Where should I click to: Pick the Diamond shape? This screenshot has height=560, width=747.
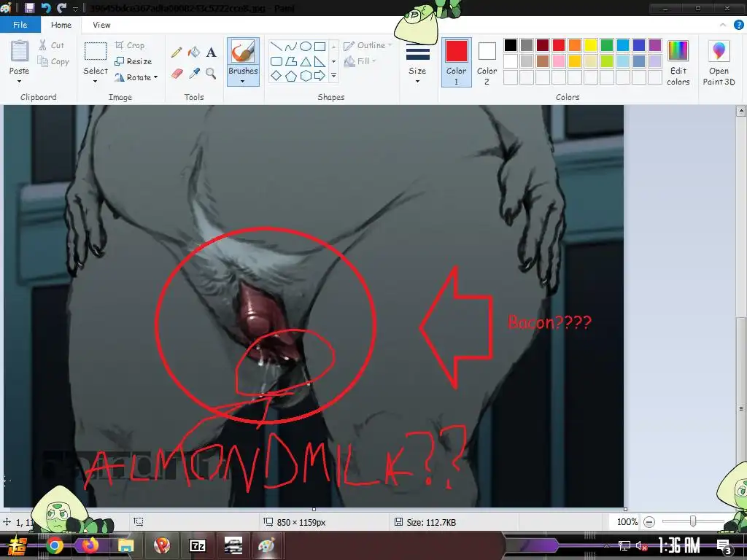pos(276,76)
